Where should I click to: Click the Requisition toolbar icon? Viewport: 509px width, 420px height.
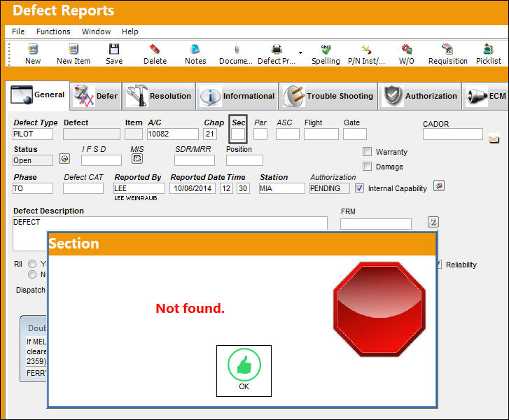point(447,49)
